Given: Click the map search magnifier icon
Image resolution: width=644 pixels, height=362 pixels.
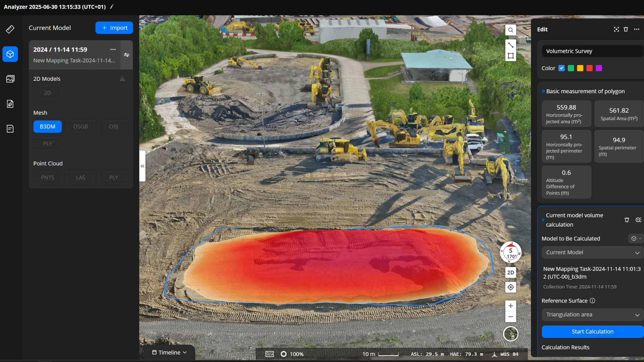Looking at the screenshot, I should coord(511,30).
